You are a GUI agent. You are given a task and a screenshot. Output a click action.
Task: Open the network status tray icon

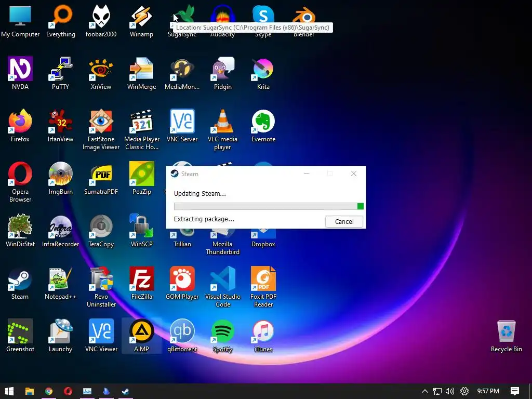[437, 391]
